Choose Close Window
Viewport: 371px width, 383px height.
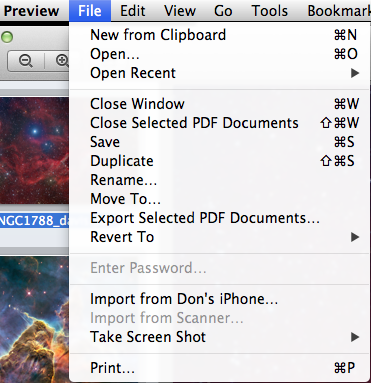click(220, 104)
